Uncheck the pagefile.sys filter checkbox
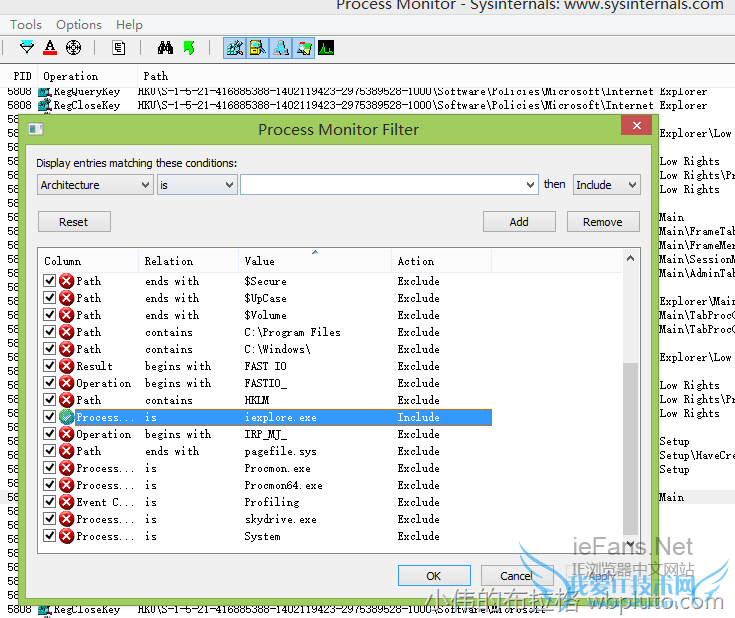 [x=50, y=451]
